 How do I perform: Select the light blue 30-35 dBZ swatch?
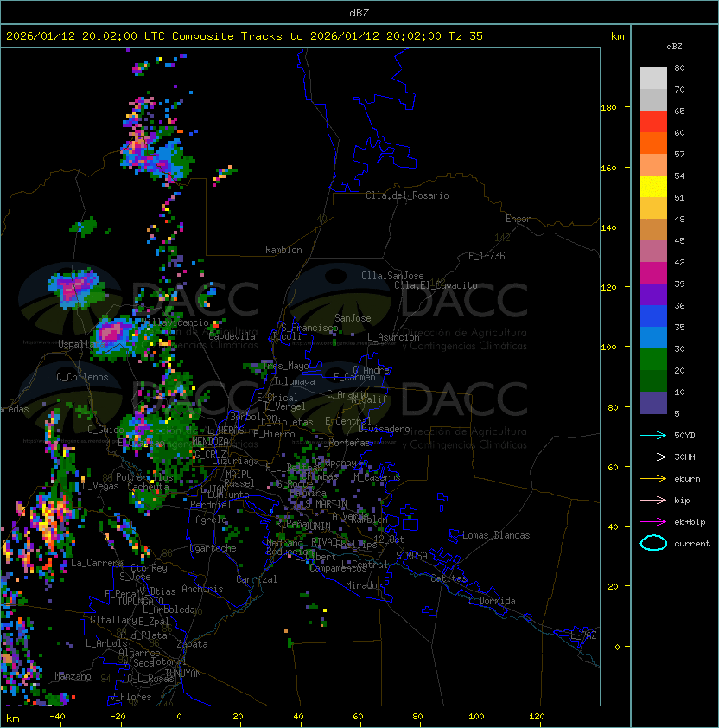coord(653,338)
